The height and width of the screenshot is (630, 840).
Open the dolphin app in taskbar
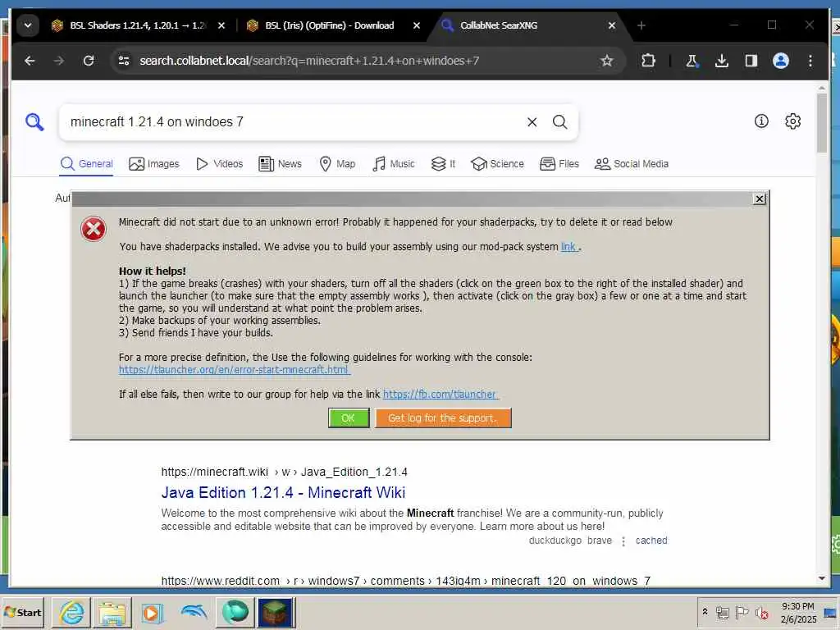[x=194, y=612]
